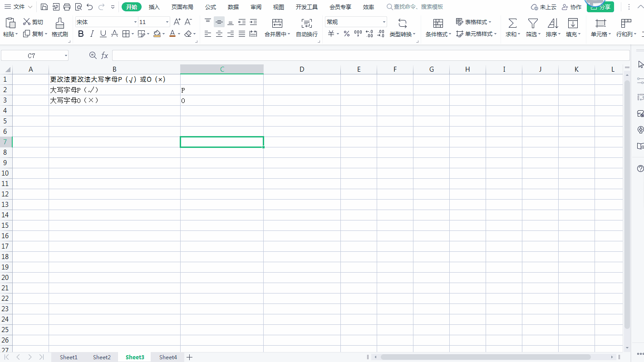
Task: Cut selection with the scissors 剪切 button
Action: (33, 22)
